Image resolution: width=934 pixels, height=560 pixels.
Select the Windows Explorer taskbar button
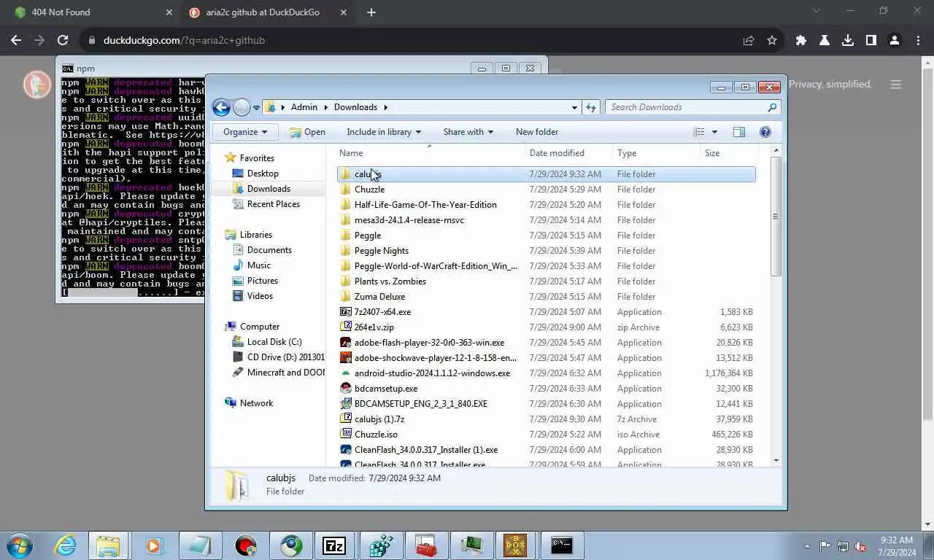[108, 545]
